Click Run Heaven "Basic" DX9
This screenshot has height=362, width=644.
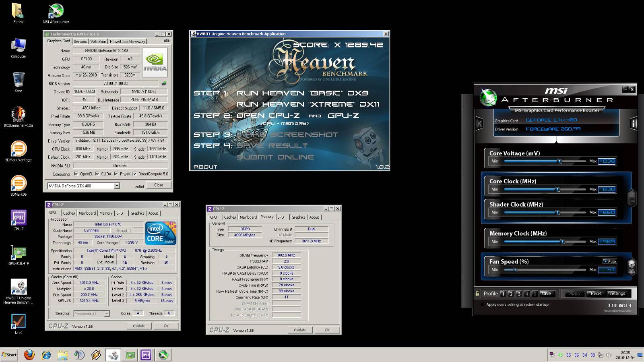point(302,93)
